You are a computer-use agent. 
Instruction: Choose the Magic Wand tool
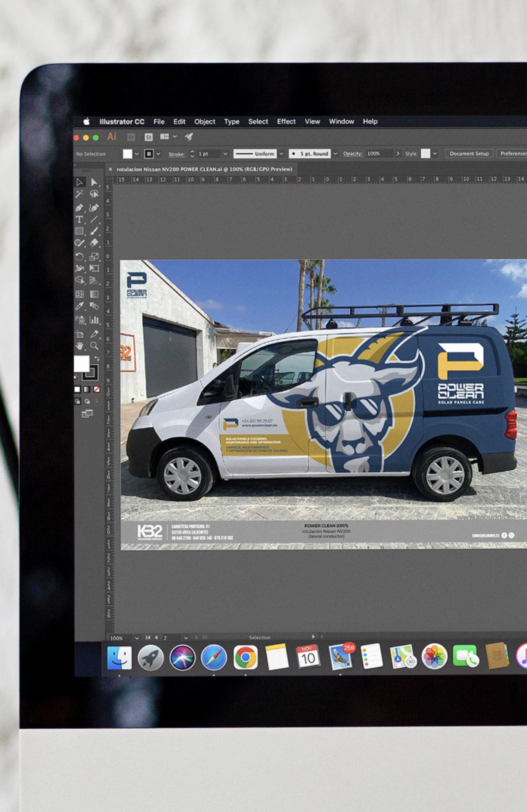(79, 194)
